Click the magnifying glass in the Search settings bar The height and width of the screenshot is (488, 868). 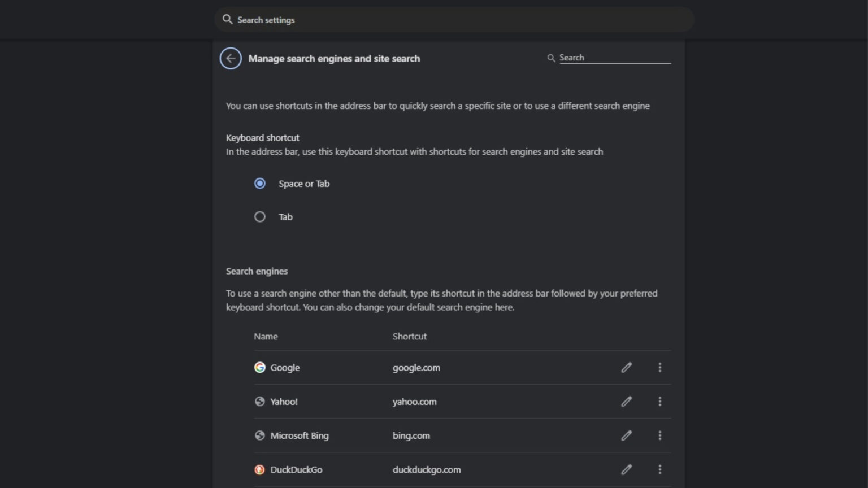227,19
